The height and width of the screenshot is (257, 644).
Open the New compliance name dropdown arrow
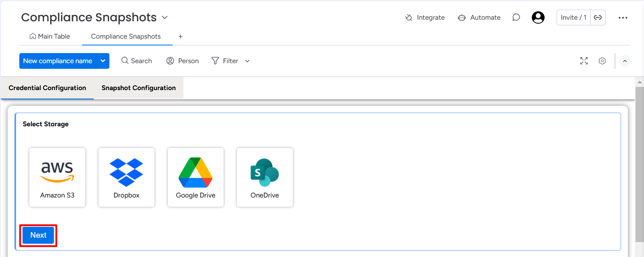point(103,61)
